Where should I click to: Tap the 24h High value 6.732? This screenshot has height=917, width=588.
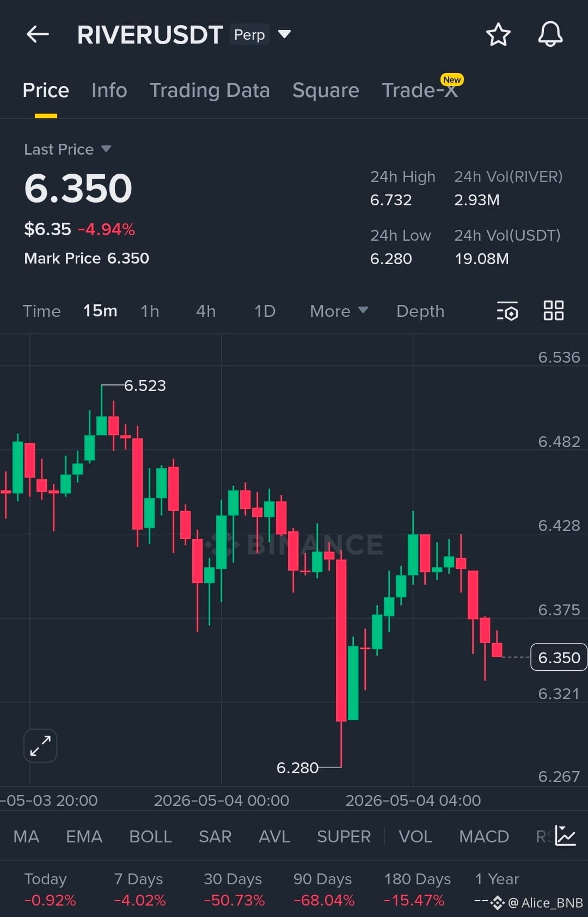click(391, 200)
